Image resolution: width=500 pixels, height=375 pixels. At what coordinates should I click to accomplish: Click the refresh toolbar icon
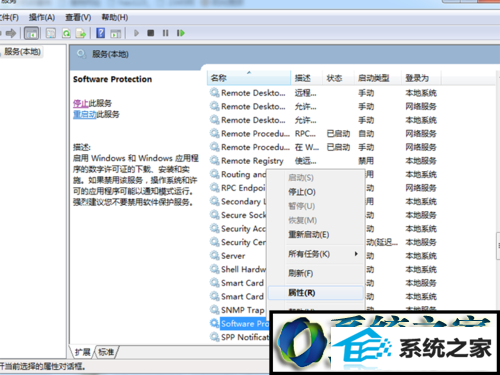(x=66, y=33)
